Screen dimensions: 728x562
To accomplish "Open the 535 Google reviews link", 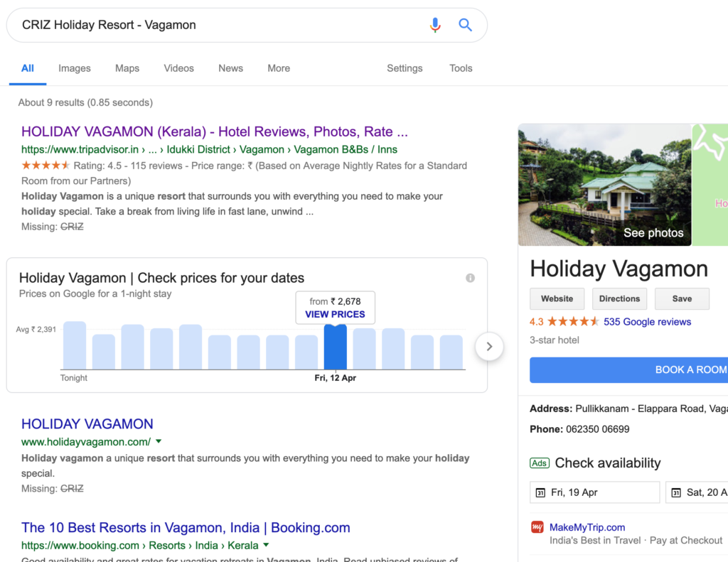I will pyautogui.click(x=647, y=322).
